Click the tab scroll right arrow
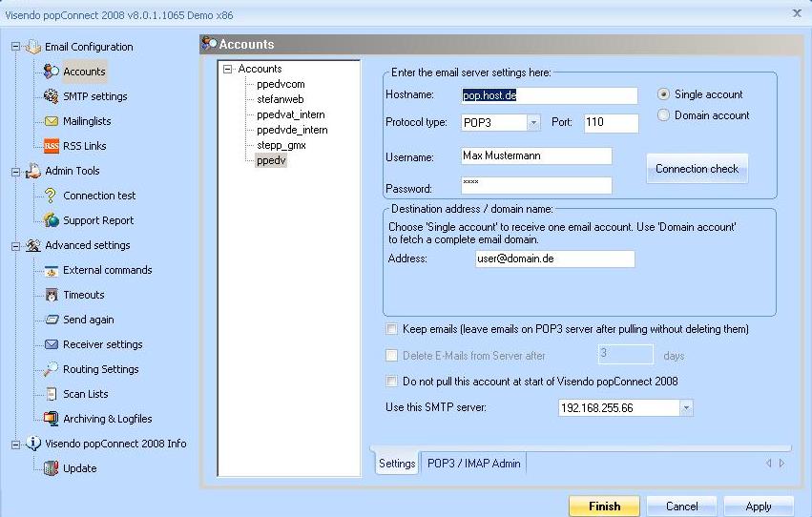Image resolution: width=812 pixels, height=517 pixels. point(782,464)
